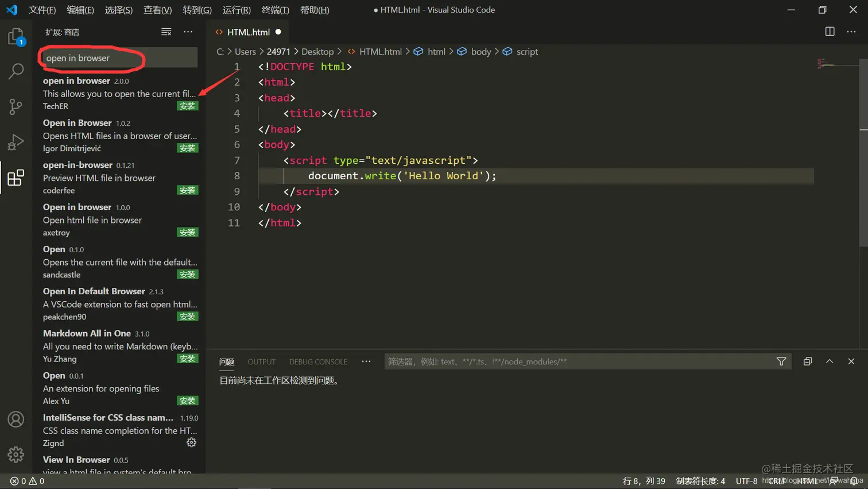Open the 查看(V) menu
Viewport: 868px width, 489px height.
pyautogui.click(x=157, y=10)
